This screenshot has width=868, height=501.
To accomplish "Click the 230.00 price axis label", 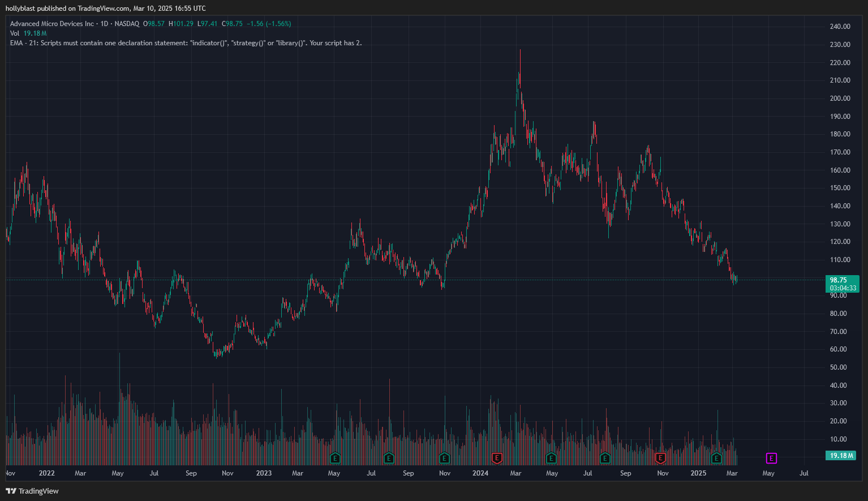I will coord(840,45).
